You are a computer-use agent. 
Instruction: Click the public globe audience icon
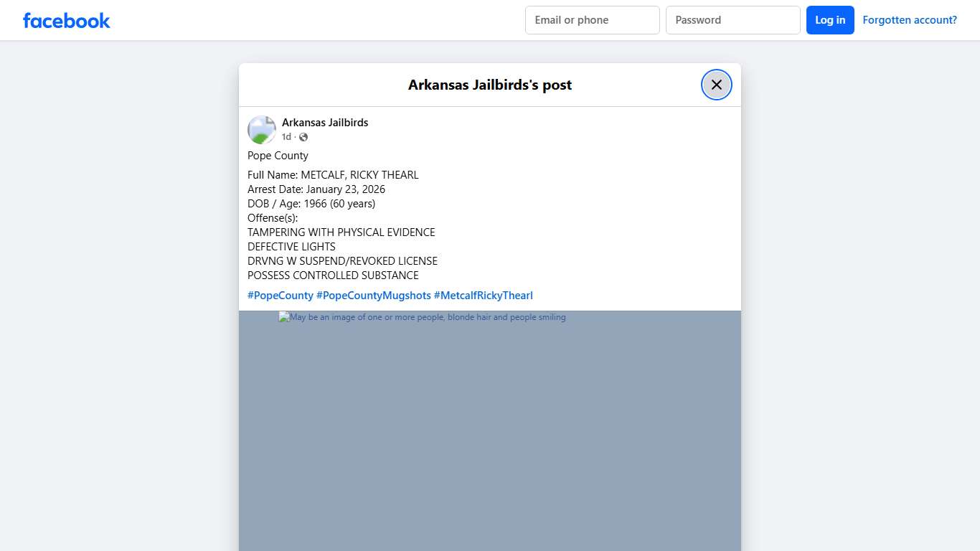tap(303, 137)
